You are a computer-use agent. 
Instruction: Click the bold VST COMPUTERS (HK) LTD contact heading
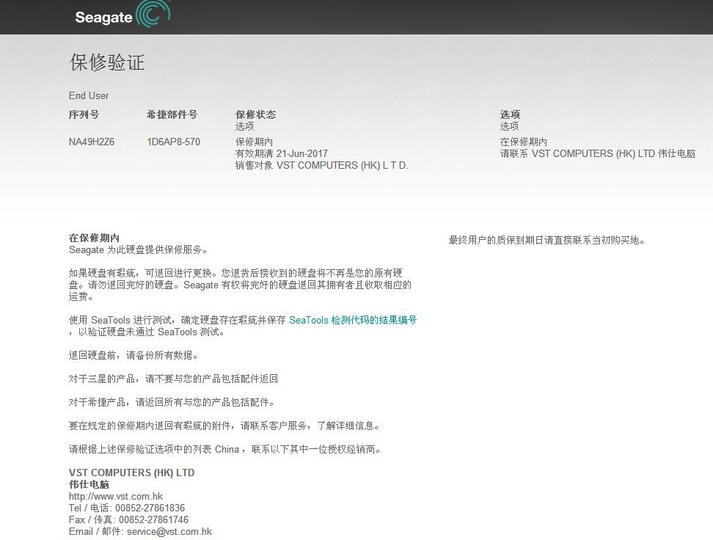pos(131,472)
